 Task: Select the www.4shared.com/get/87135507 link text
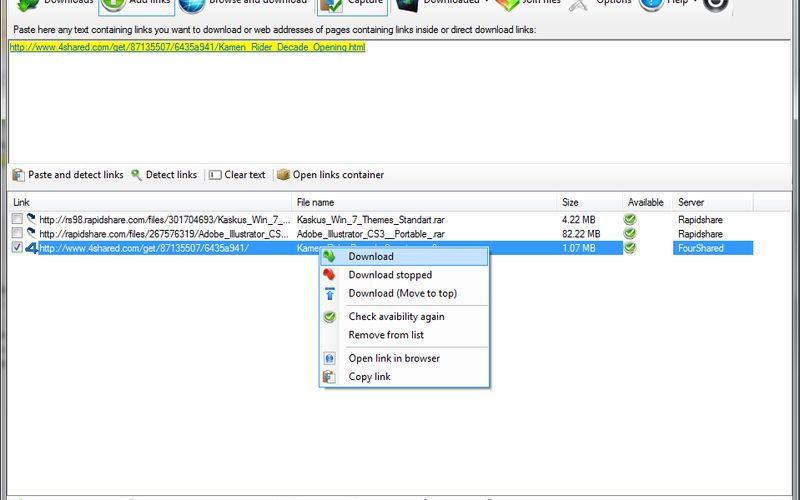tap(144, 248)
